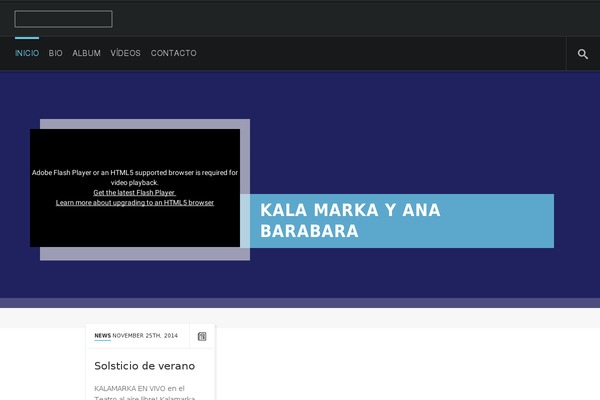600x400 pixels.
Task: Open the KALA MARKA Y ANA BARABARA slide title
Action: click(350, 220)
